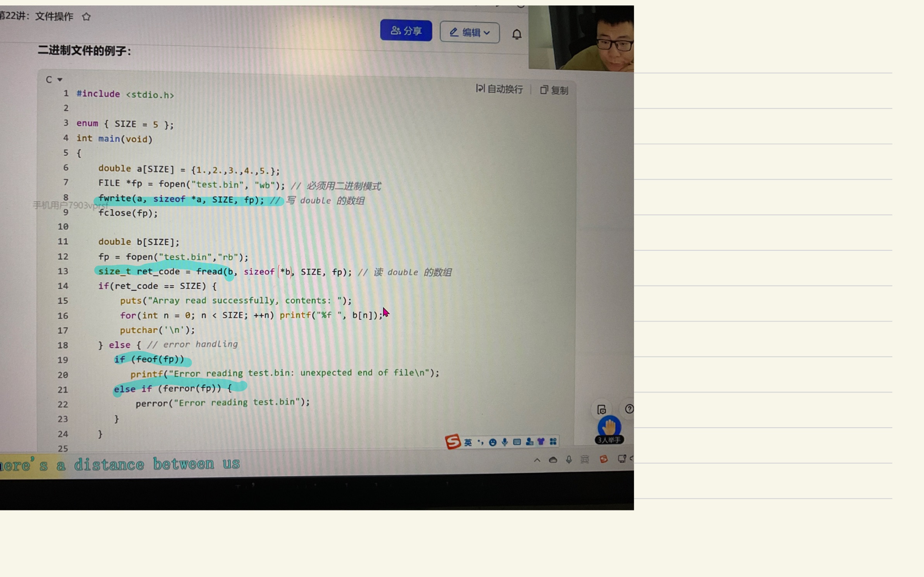The width and height of the screenshot is (924, 577).
Task: Open the Sogou soft keyboard icon
Action: pyautogui.click(x=517, y=442)
